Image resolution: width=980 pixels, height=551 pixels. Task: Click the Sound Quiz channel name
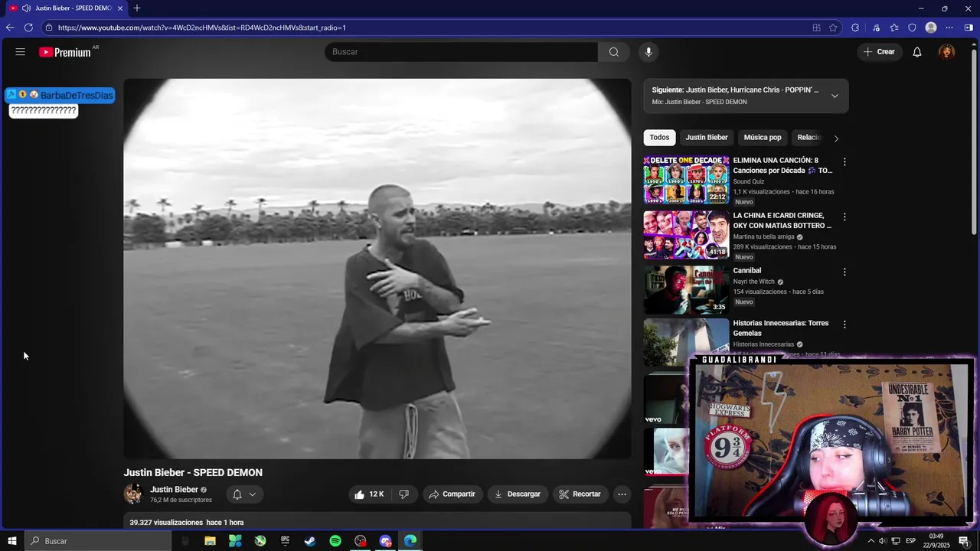tap(749, 182)
